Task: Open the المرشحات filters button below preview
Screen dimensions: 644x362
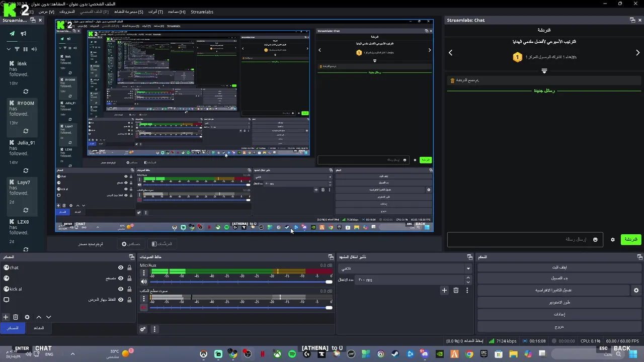Action: (x=162, y=244)
